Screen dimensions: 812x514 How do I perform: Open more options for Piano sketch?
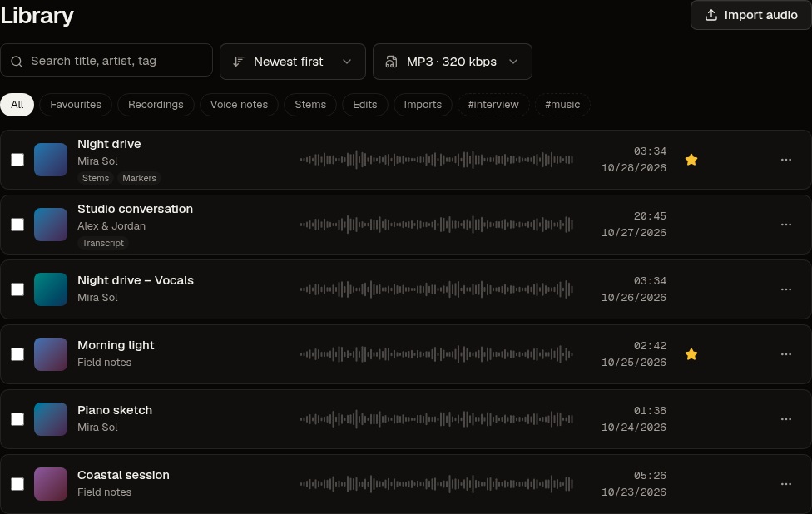[785, 419]
